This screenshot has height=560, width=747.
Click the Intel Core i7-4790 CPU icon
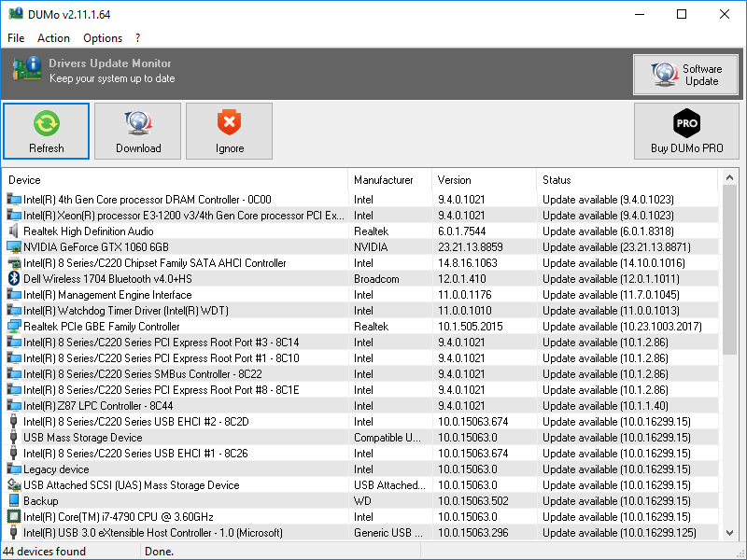click(14, 516)
